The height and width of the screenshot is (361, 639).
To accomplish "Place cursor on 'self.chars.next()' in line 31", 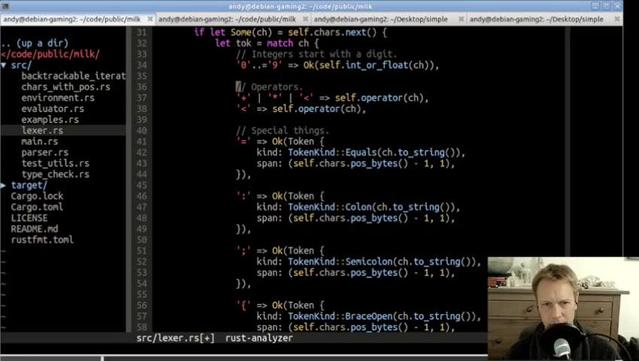I will pyautogui.click(x=332, y=32).
